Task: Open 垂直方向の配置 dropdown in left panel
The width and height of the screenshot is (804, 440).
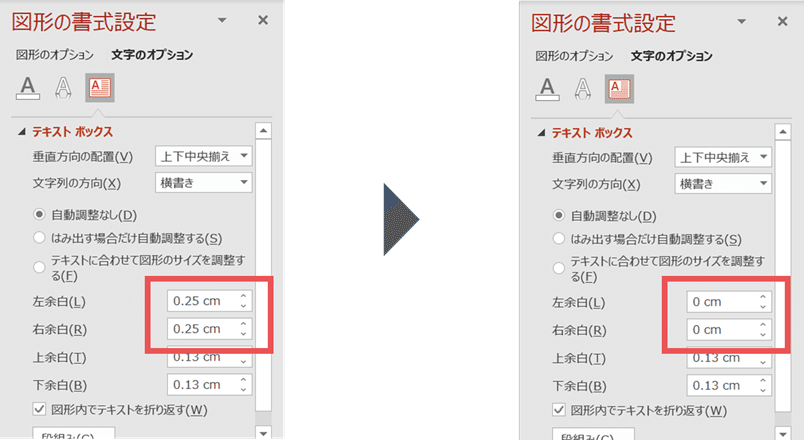Action: pyautogui.click(x=204, y=156)
